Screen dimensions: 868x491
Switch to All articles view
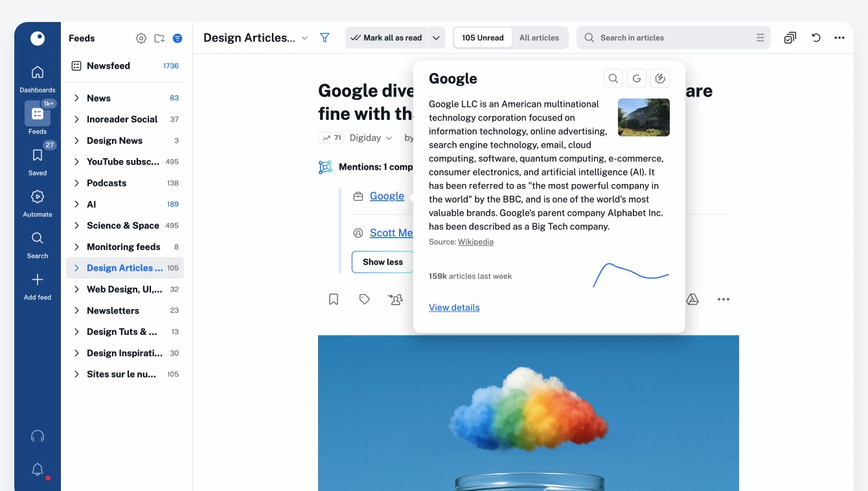pyautogui.click(x=539, y=38)
